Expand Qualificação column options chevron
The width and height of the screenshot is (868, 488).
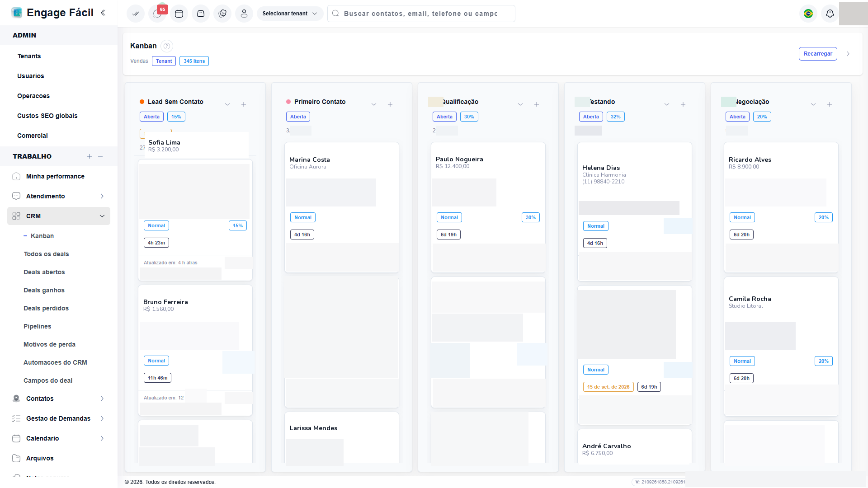coord(520,104)
